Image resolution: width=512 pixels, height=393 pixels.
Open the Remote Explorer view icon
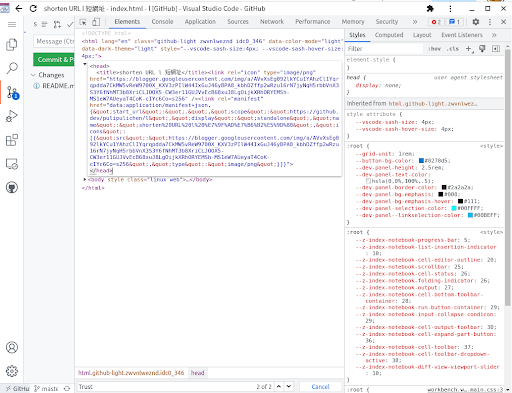pyautogui.click(x=12, y=164)
